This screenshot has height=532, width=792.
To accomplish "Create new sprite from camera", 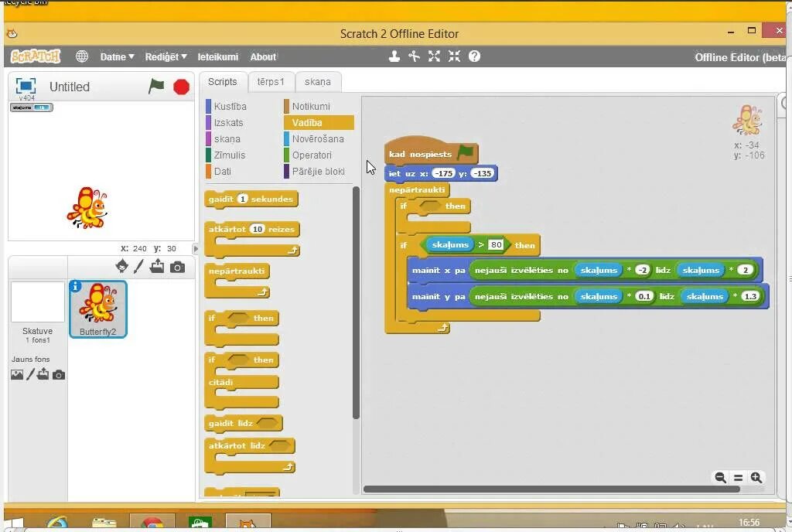I will pos(177,267).
